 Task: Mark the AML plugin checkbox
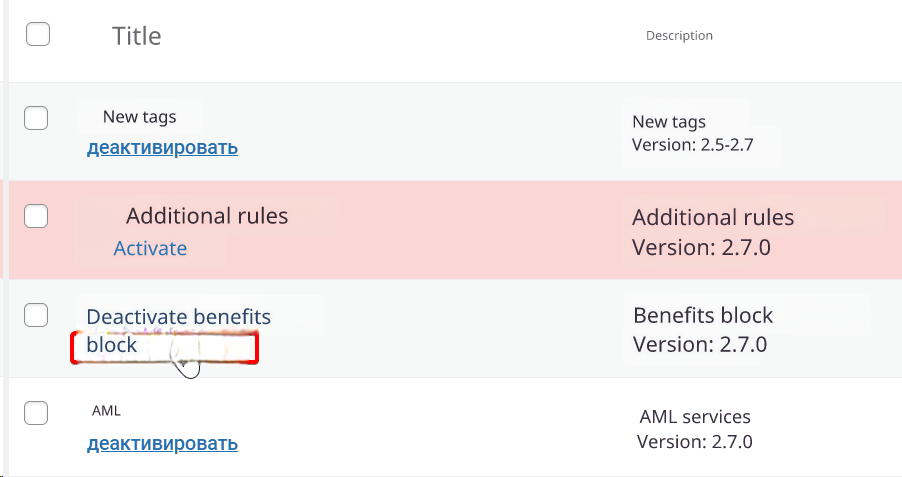(x=36, y=412)
